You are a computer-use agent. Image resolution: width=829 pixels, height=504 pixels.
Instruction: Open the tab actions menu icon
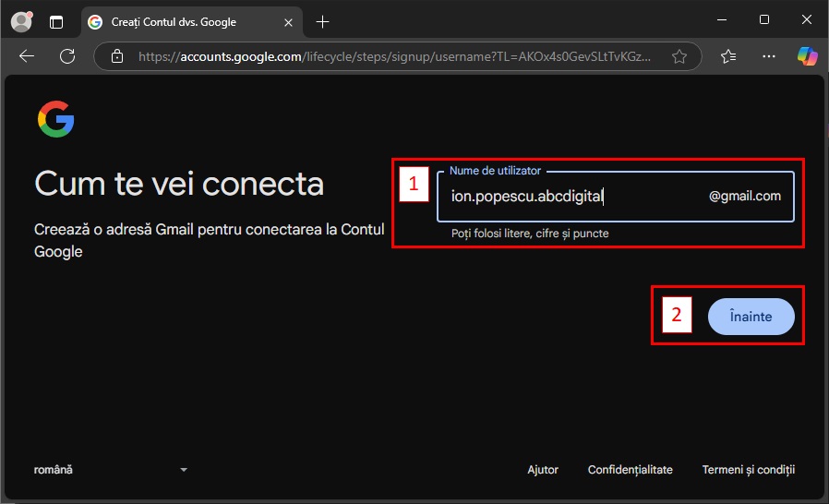[57, 21]
